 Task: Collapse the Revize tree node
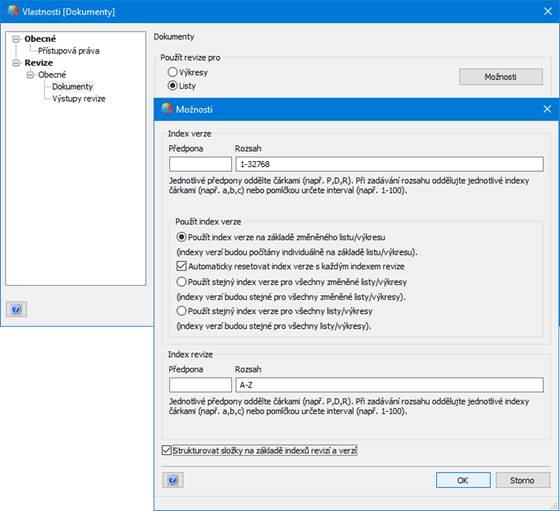tap(16, 63)
